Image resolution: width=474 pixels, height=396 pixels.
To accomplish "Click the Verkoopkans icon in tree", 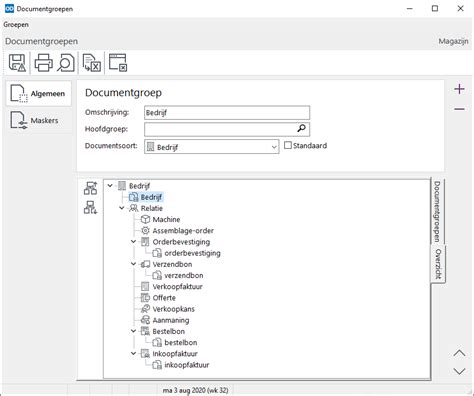I will click(145, 309).
